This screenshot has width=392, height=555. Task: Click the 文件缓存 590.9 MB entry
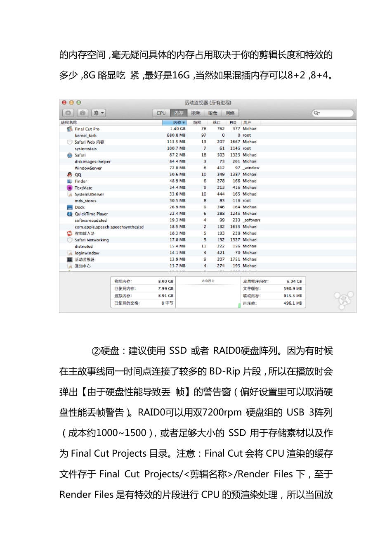point(273,289)
